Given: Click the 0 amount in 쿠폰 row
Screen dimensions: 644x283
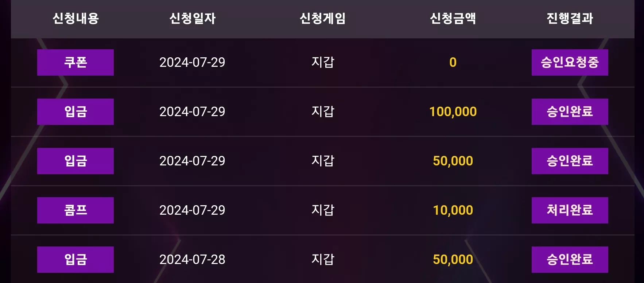Looking at the screenshot, I should pyautogui.click(x=453, y=62).
